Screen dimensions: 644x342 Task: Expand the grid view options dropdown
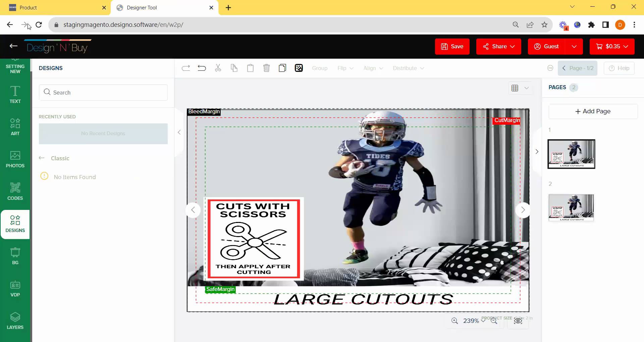coord(527,88)
